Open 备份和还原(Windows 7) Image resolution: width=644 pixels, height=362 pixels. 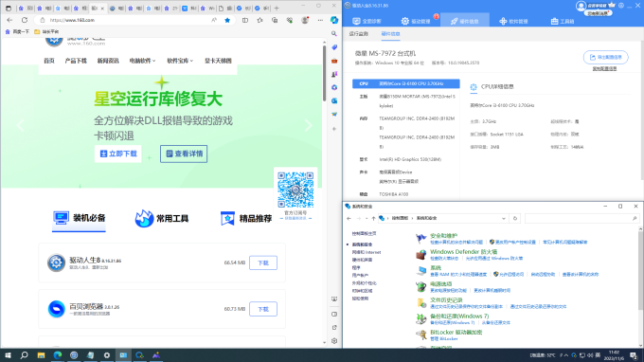(x=459, y=316)
